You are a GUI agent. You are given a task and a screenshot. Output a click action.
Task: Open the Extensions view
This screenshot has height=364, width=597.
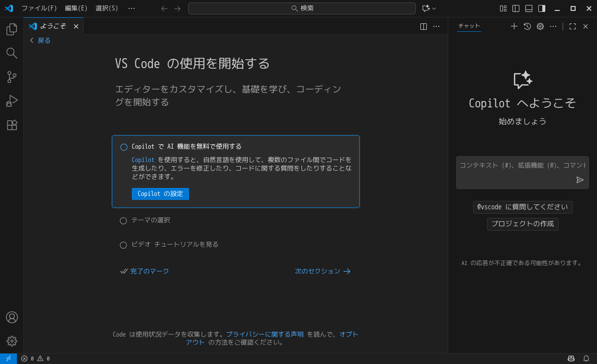pos(12,125)
